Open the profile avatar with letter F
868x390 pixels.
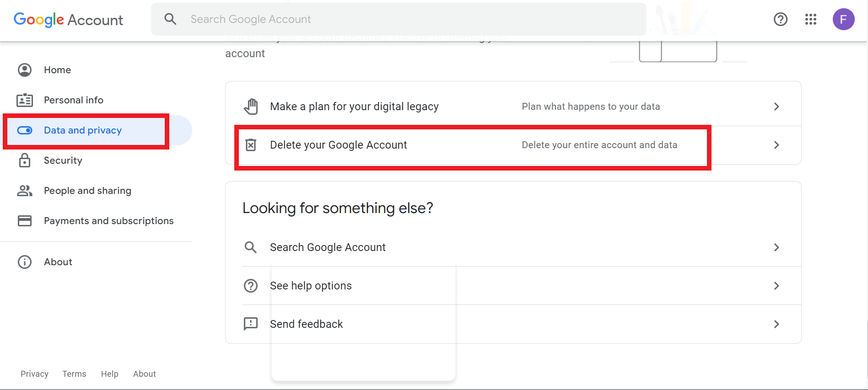click(x=843, y=19)
